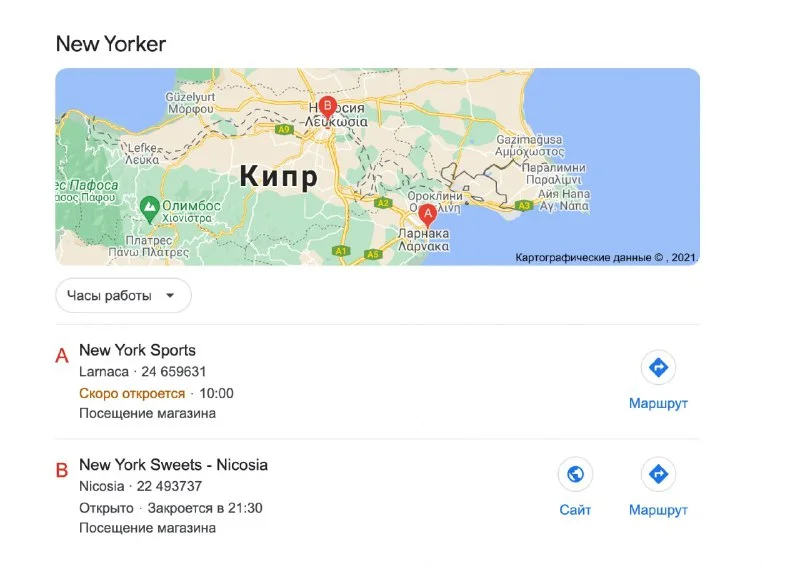Click the green Олимбос mountain marker
This screenshot has width=800, height=568.
coord(150,207)
